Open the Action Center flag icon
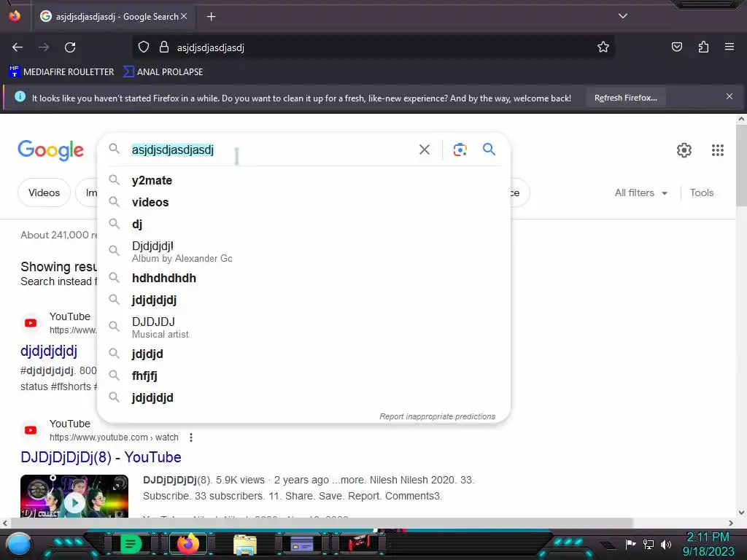This screenshot has height=560, width=747. (631, 544)
